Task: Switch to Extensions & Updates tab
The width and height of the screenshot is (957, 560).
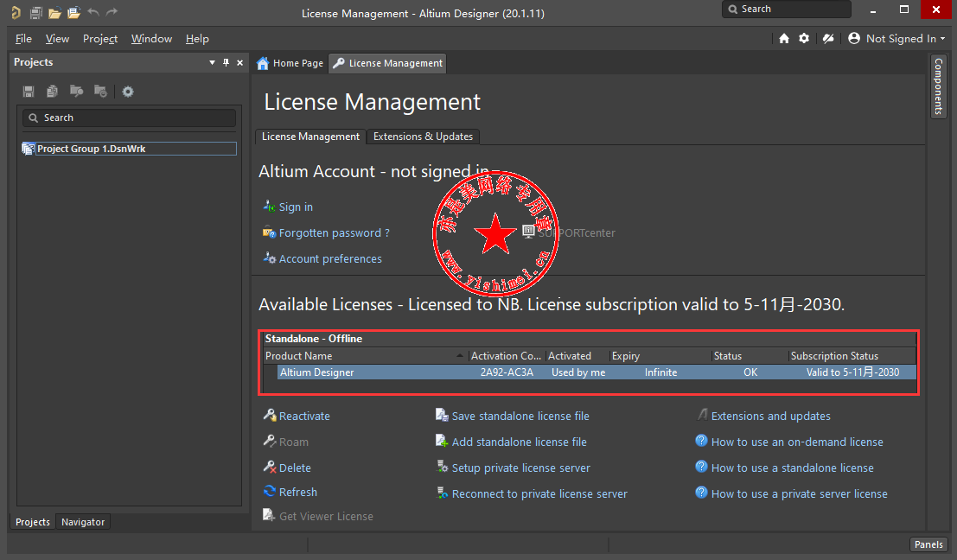Action: click(423, 137)
